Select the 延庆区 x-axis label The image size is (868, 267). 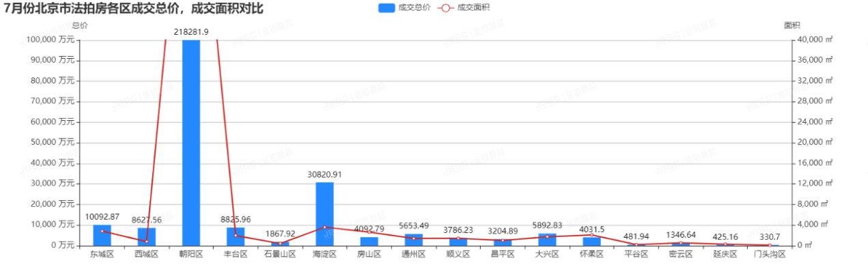[725, 254]
